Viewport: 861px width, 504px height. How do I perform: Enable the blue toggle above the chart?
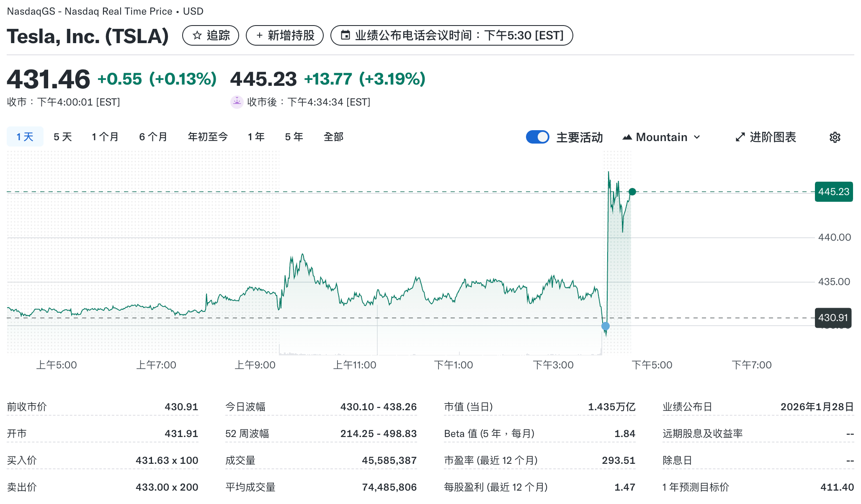tap(537, 137)
